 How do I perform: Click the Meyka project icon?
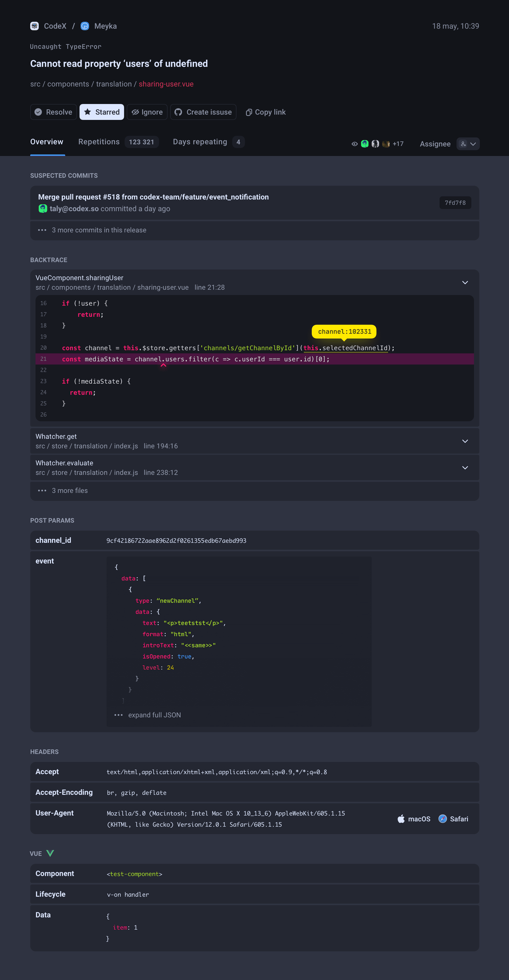point(85,26)
